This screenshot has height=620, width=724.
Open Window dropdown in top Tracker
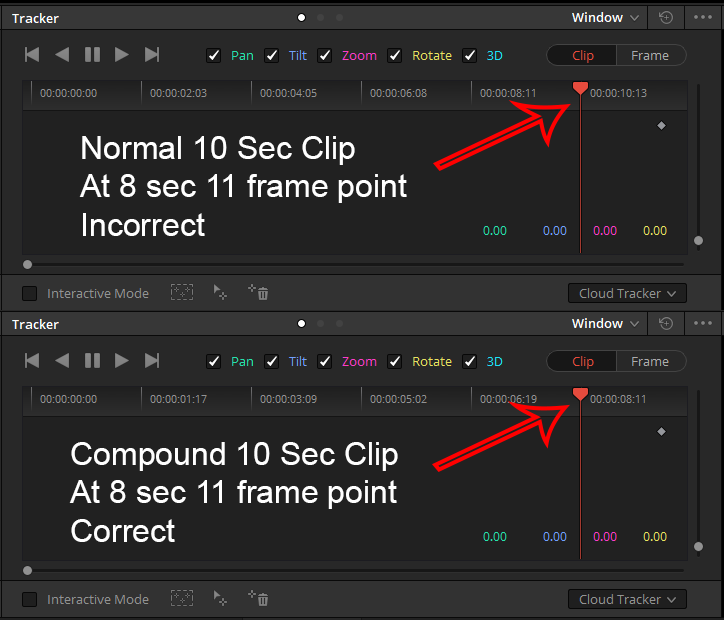(x=605, y=18)
